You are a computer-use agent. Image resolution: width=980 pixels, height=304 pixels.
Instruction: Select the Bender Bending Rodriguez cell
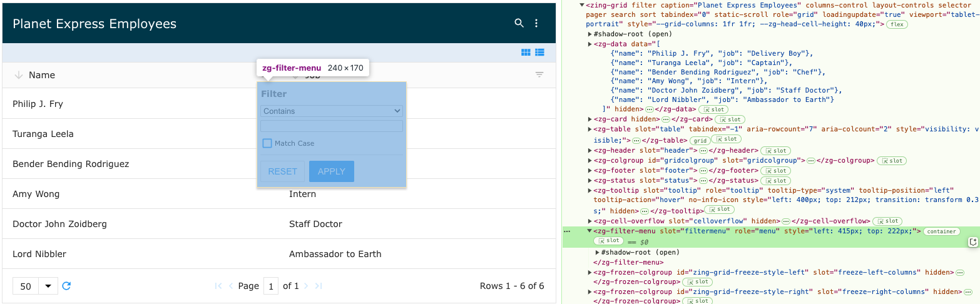pos(141,164)
